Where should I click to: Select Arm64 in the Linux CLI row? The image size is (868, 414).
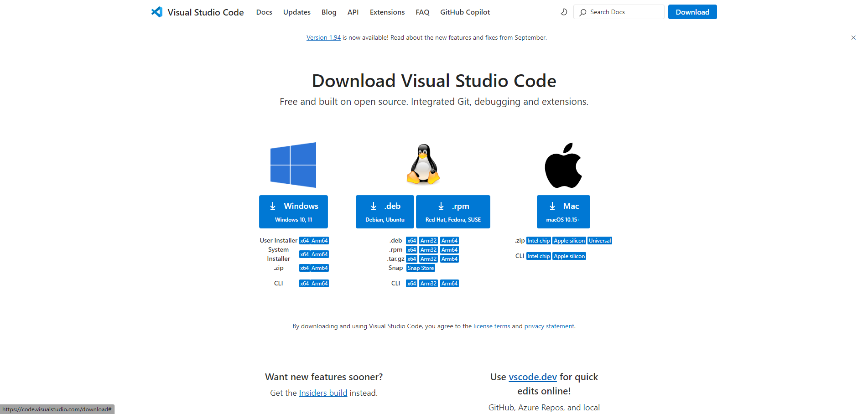pyautogui.click(x=449, y=284)
